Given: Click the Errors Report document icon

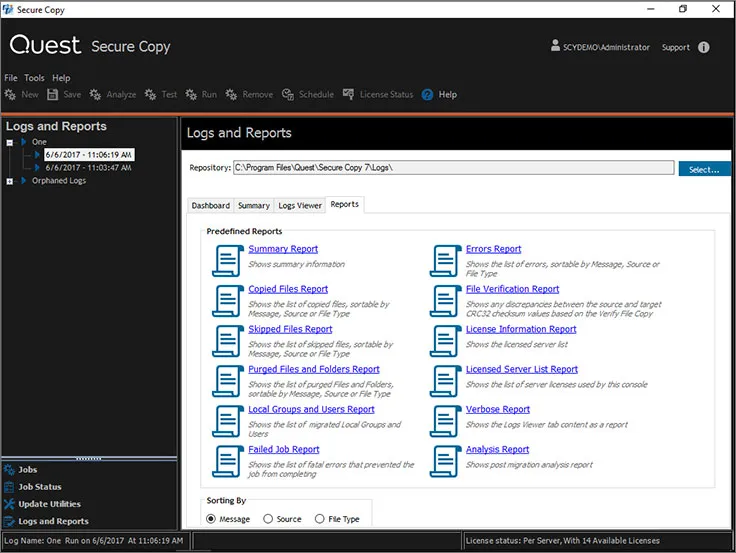Looking at the screenshot, I should click(x=445, y=261).
